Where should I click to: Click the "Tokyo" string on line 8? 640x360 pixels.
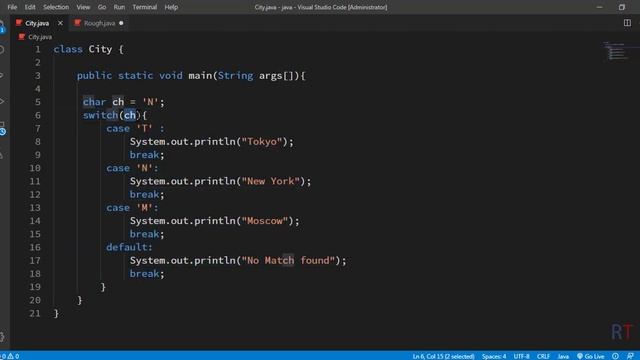pyautogui.click(x=262, y=142)
